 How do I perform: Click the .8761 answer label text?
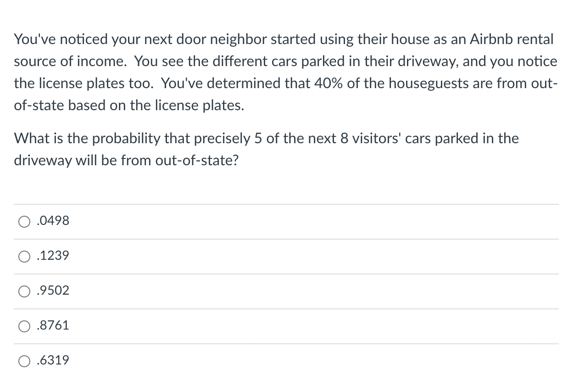pos(53,325)
